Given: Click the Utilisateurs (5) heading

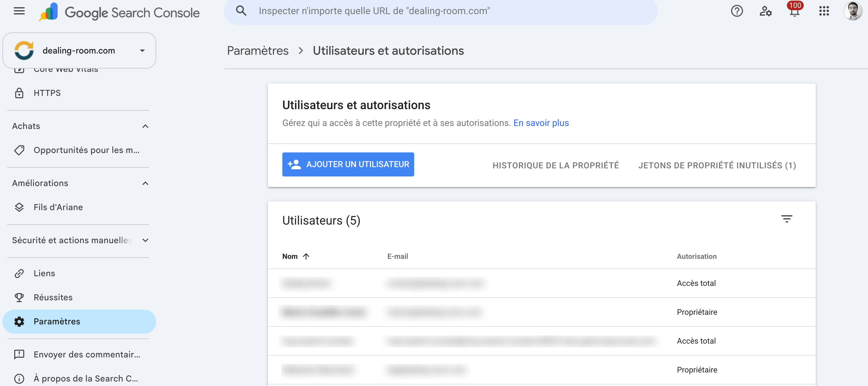Looking at the screenshot, I should click(x=321, y=221).
